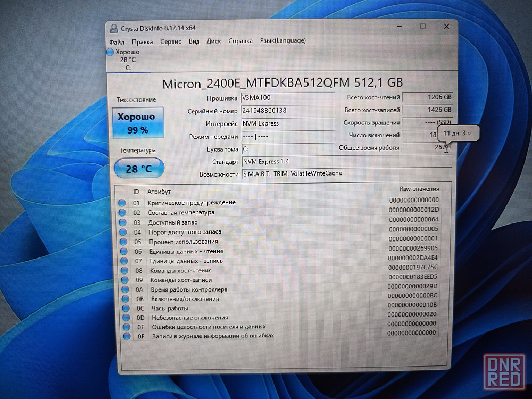Open the Правка menu
532x399 pixels.
[x=142, y=41]
